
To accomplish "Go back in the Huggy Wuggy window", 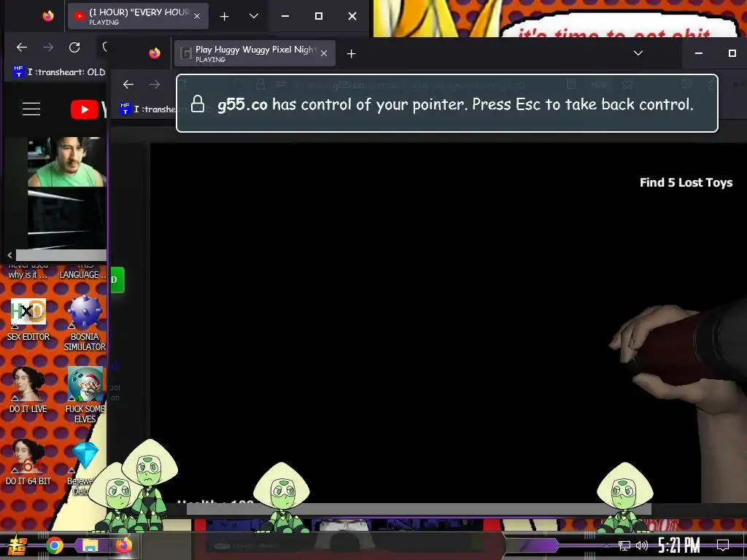I will pyautogui.click(x=128, y=85).
